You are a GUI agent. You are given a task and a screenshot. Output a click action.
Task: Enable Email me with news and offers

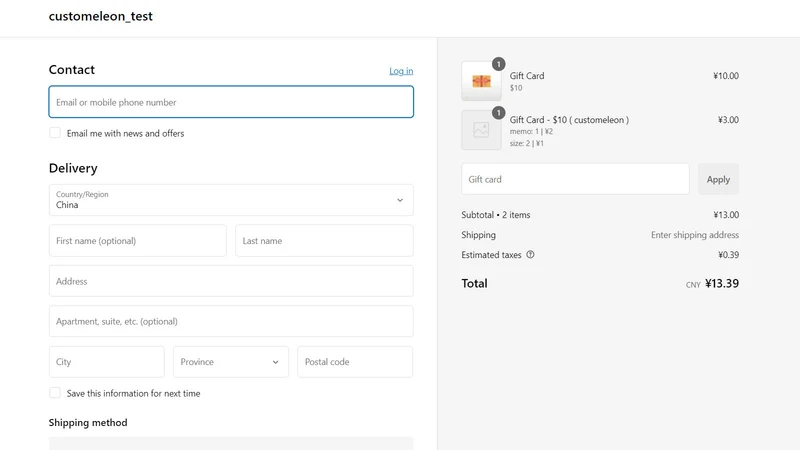pos(55,133)
